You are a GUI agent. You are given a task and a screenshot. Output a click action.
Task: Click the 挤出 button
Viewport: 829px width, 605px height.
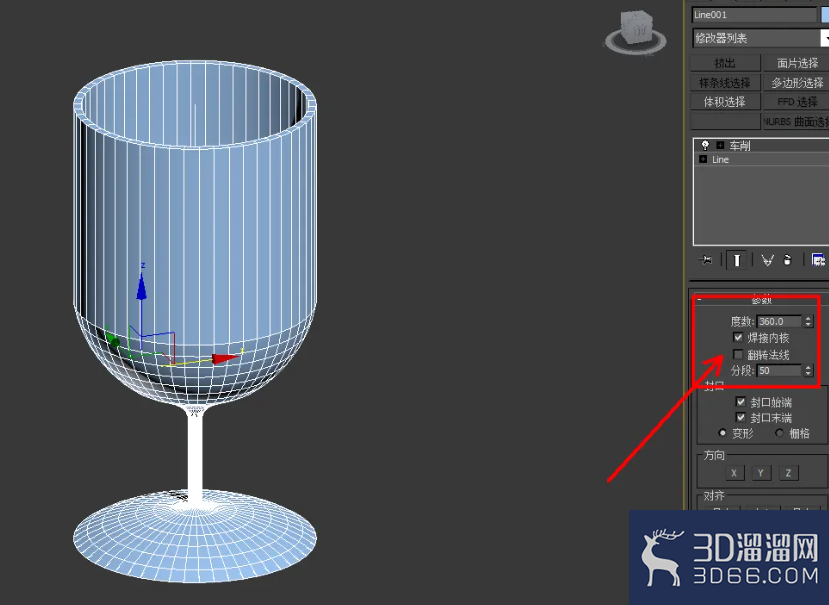[x=725, y=63]
